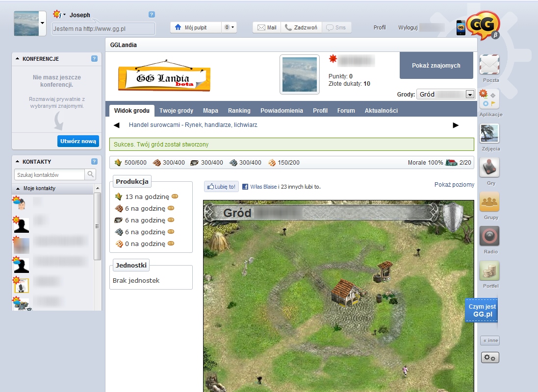Click the help icon in Konferencje panel
538x392 pixels.
(94, 59)
